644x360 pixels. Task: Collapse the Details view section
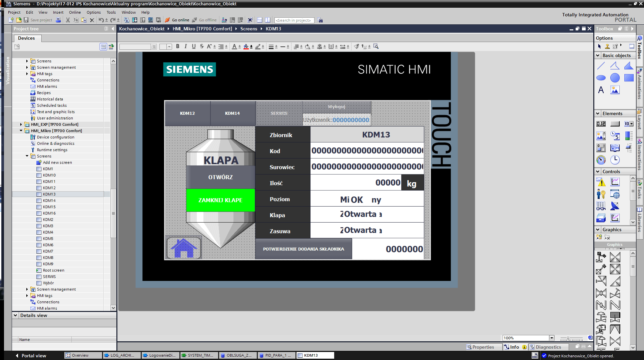tap(15, 315)
